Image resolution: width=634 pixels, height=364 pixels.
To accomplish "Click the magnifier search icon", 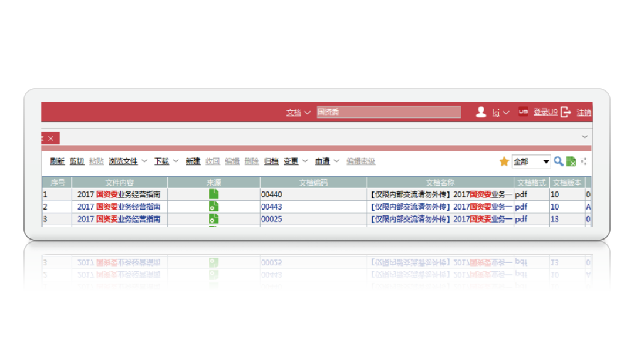I will coord(559,161).
